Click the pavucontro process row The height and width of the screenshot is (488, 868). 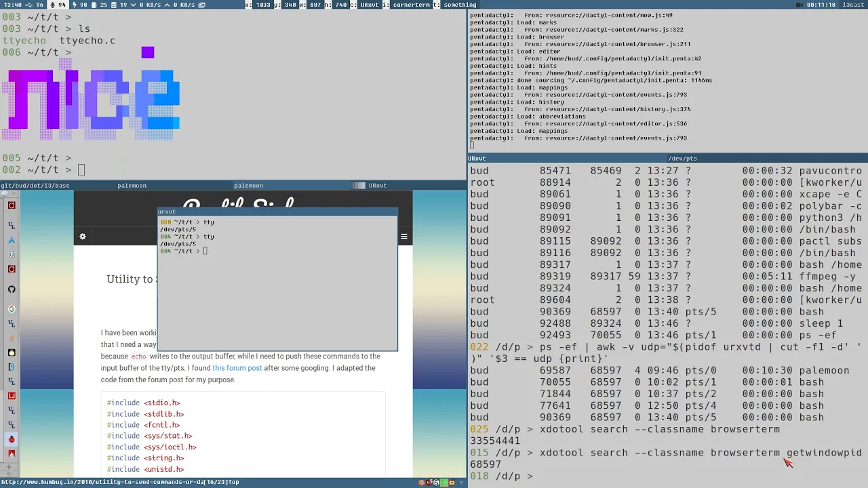coord(666,171)
